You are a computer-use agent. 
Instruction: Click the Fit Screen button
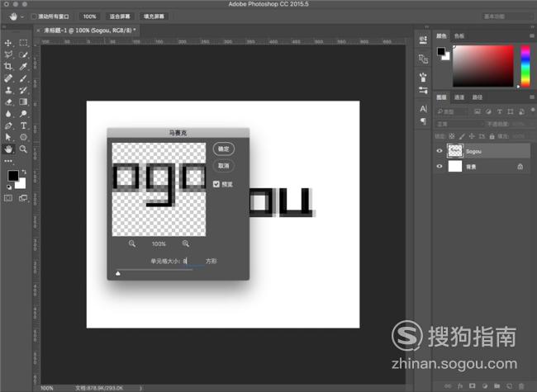[x=120, y=17]
